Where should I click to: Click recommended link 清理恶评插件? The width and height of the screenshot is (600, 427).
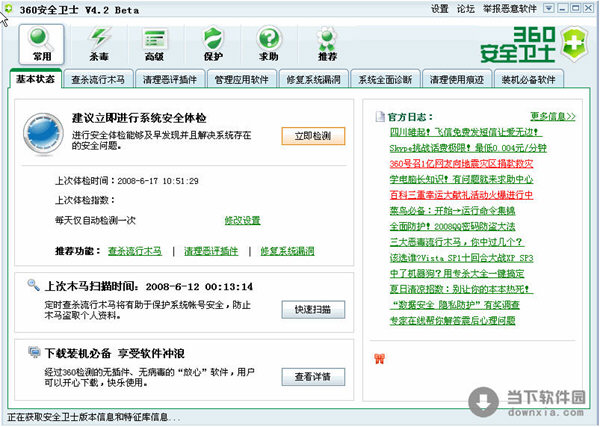[211, 251]
